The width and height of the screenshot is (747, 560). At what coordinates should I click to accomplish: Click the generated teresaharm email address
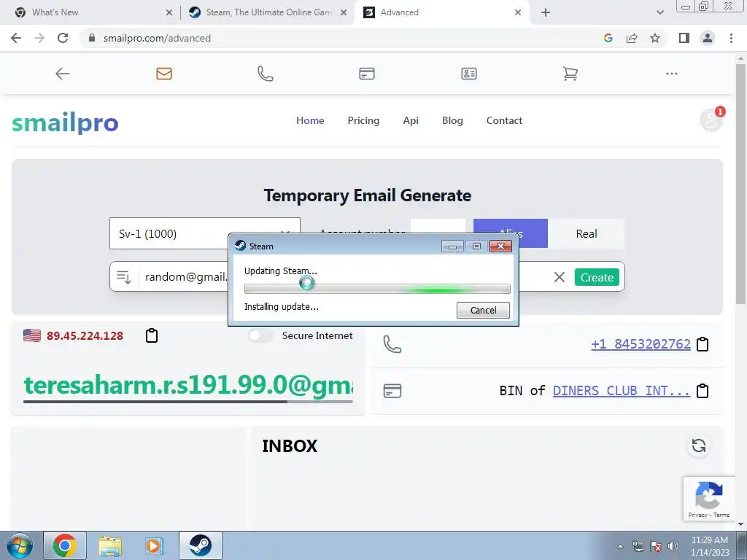(188, 385)
